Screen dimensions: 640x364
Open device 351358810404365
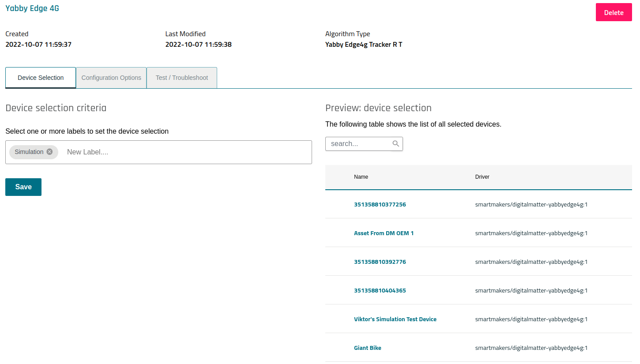coord(380,291)
